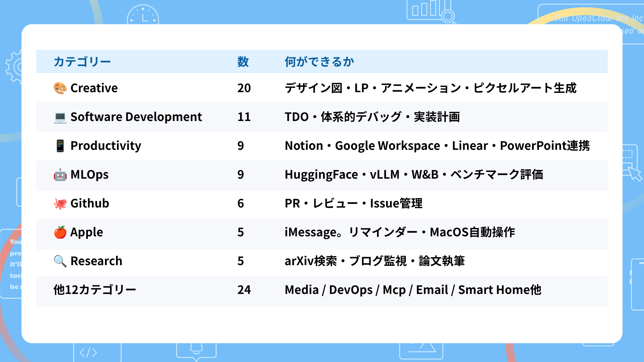644x362 pixels.
Task: Click the octopus emoji beside Github
Action: point(60,203)
